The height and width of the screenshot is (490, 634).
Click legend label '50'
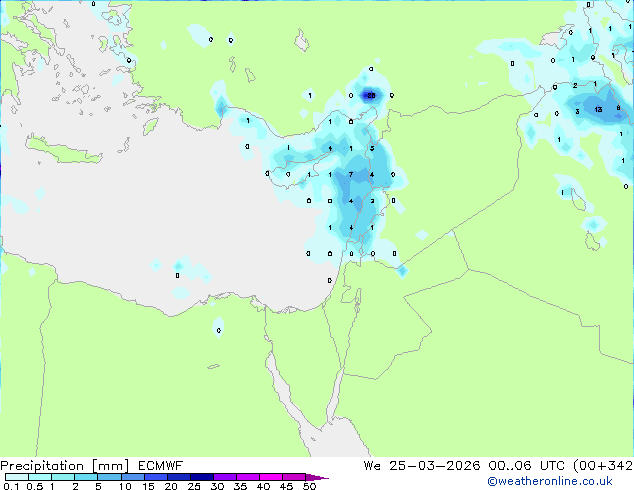[x=309, y=486]
